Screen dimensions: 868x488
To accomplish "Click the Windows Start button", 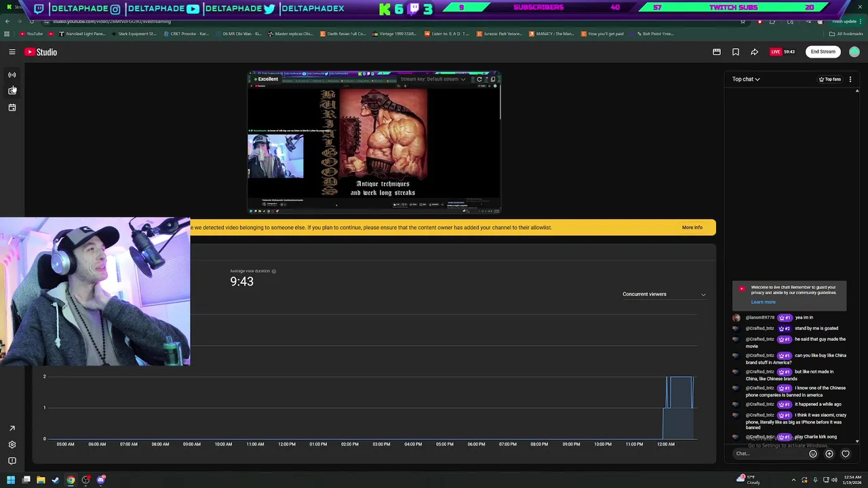I will pos(11,480).
